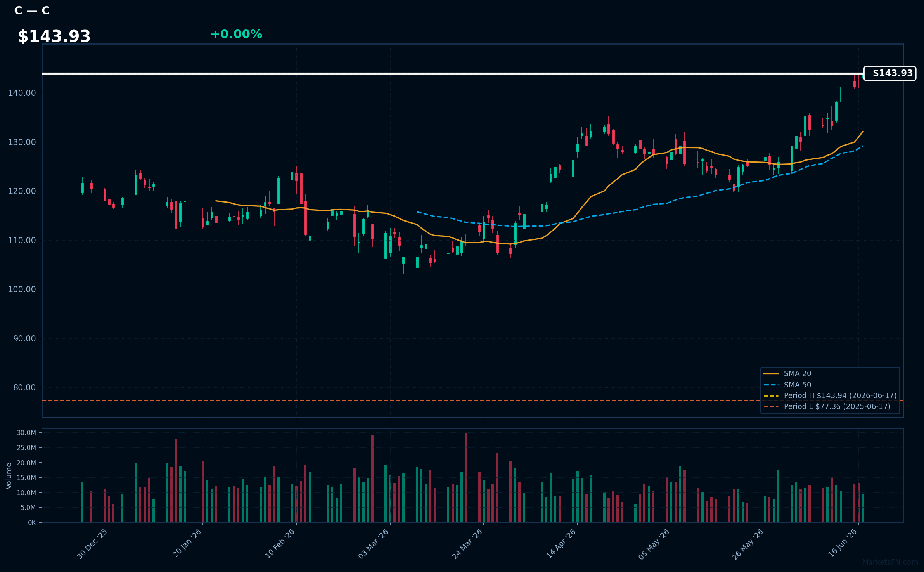Click the 90.00 price axis label
The image size is (924, 572).
pyautogui.click(x=24, y=338)
